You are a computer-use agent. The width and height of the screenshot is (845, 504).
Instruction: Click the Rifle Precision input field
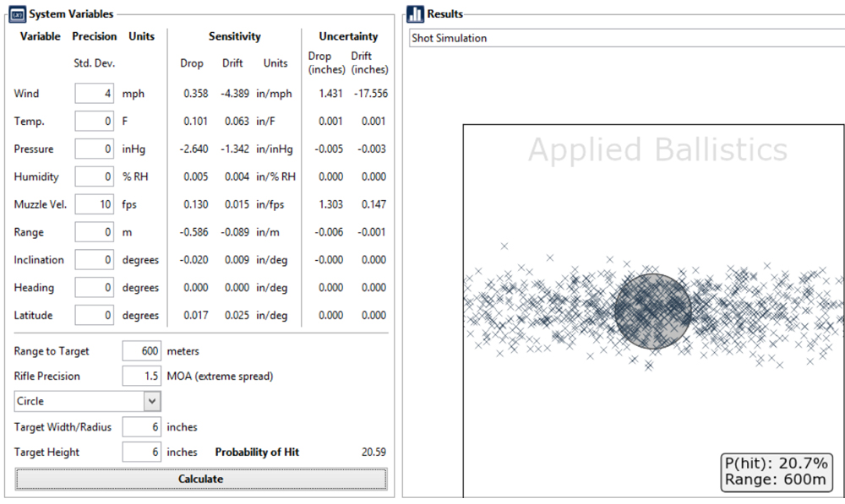click(x=141, y=376)
